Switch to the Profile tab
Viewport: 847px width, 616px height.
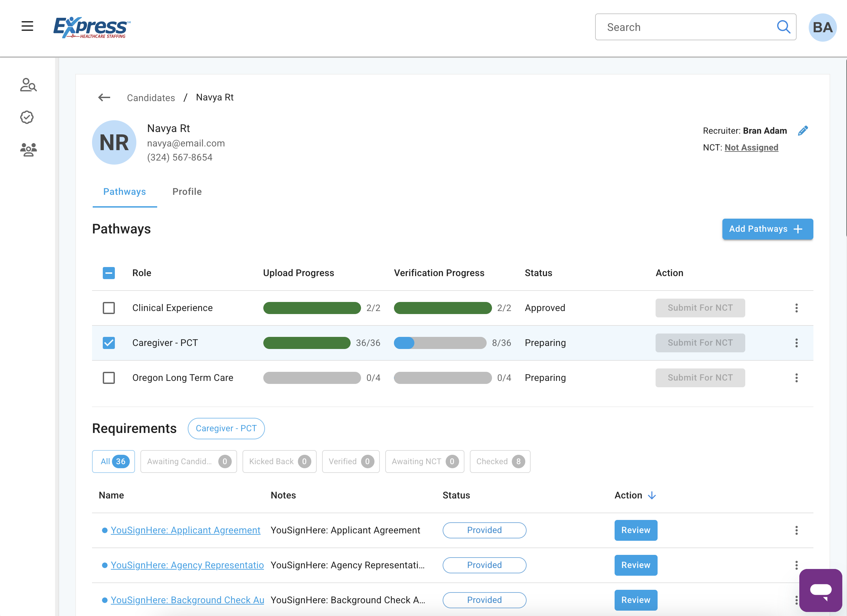coord(187,192)
